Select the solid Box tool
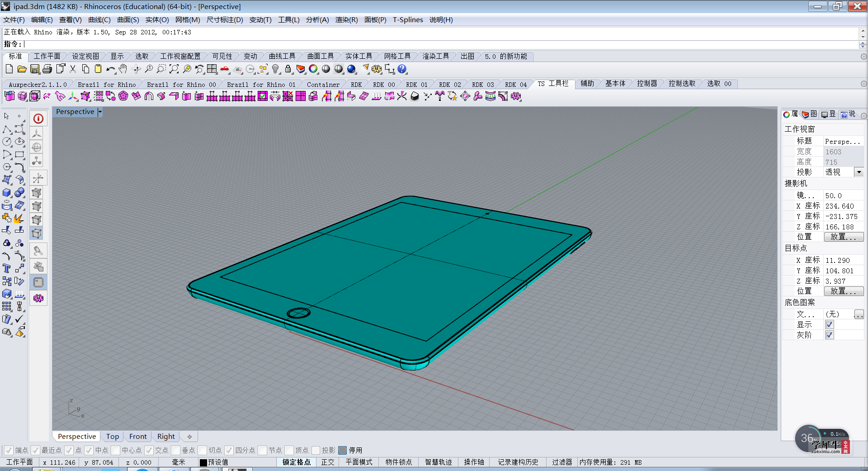 (x=7, y=192)
